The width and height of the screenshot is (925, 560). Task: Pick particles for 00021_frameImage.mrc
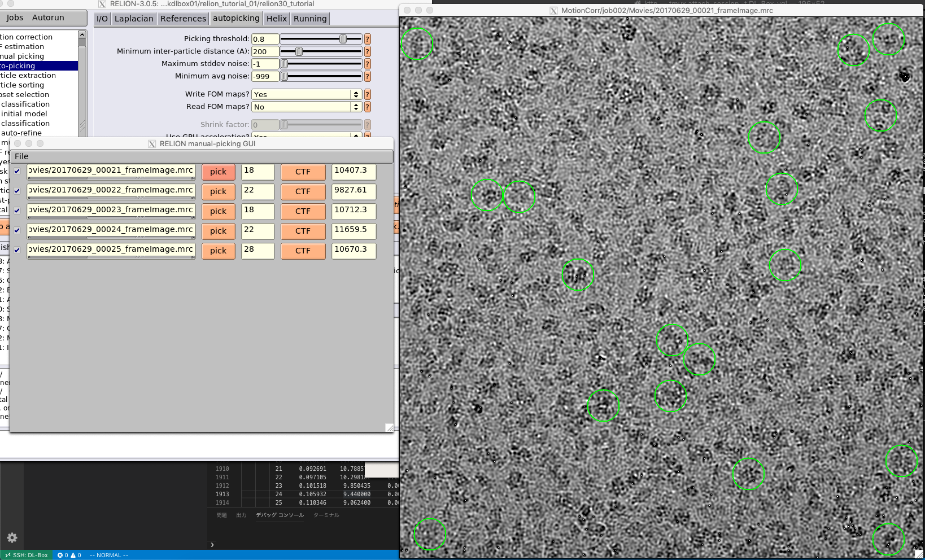(x=218, y=172)
